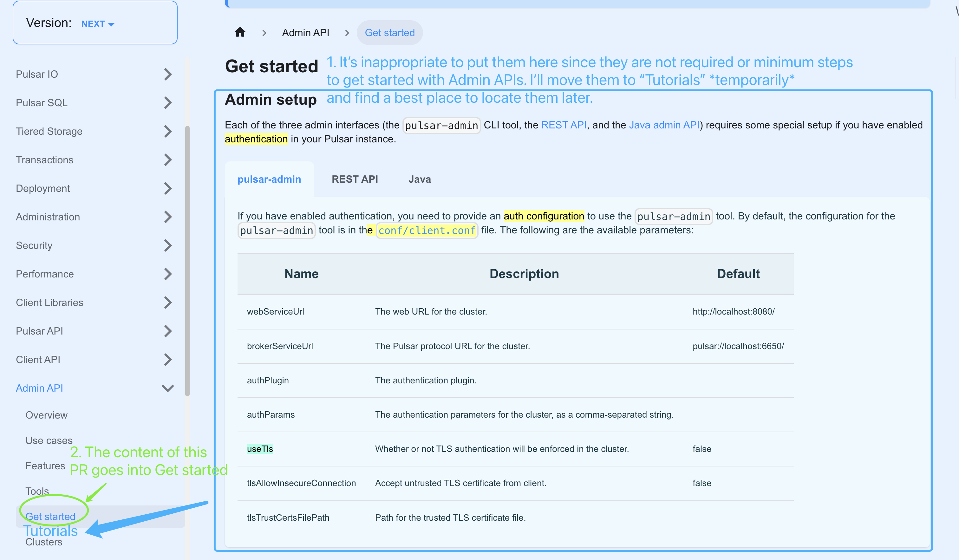Screen dimensions: 959x560
Task: Expand the Security section chevron
Action: (x=168, y=245)
